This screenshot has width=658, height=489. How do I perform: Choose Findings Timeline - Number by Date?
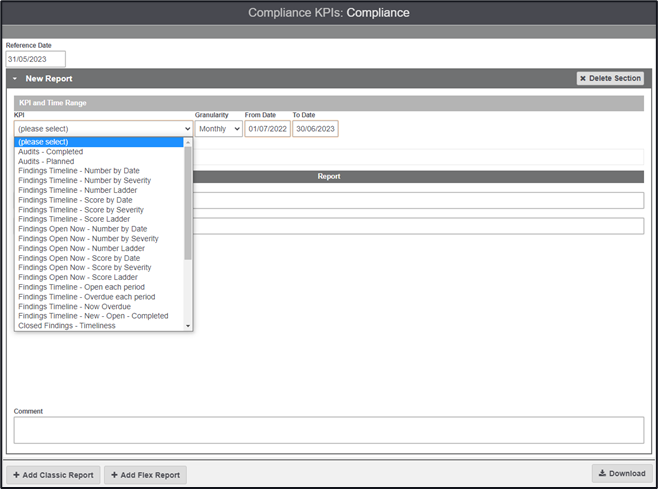click(79, 171)
